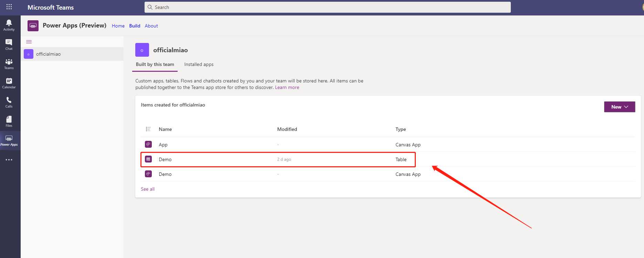Go to the Home tab

(118, 26)
